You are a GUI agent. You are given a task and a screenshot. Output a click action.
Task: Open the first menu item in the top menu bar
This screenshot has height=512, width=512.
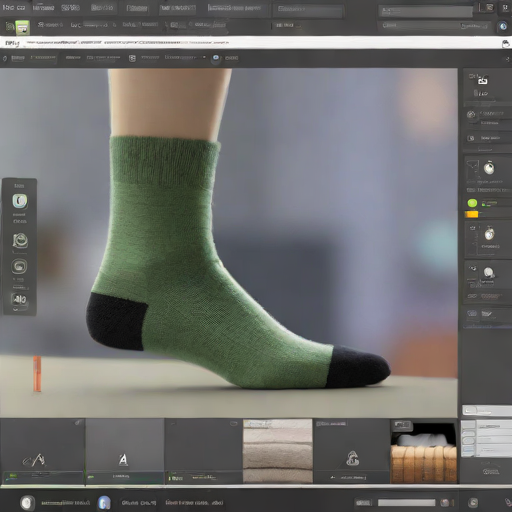(13, 7)
